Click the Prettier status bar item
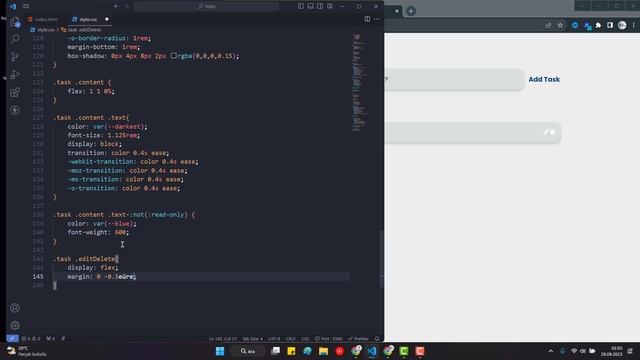This screenshot has width=640, height=360. coord(358,339)
